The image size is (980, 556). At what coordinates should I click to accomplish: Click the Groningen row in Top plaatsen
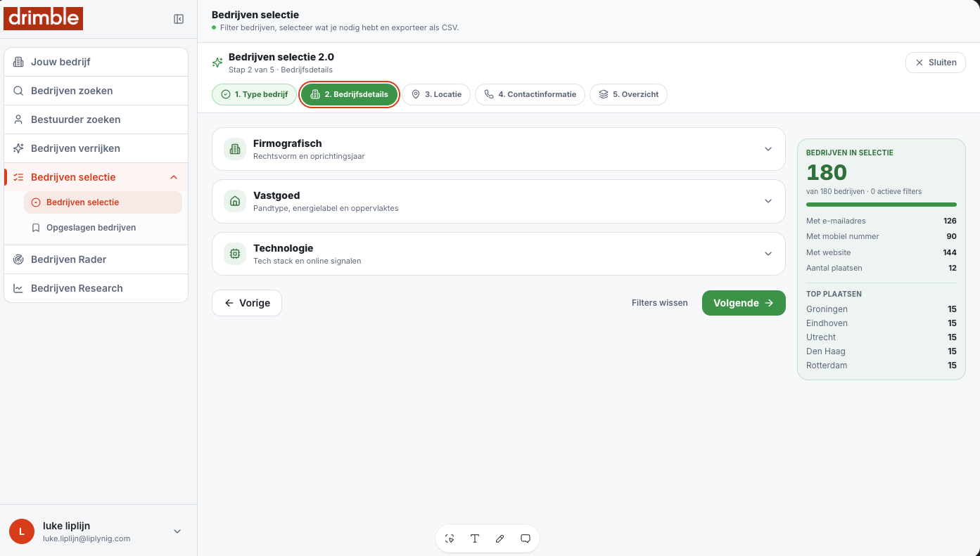pos(882,309)
